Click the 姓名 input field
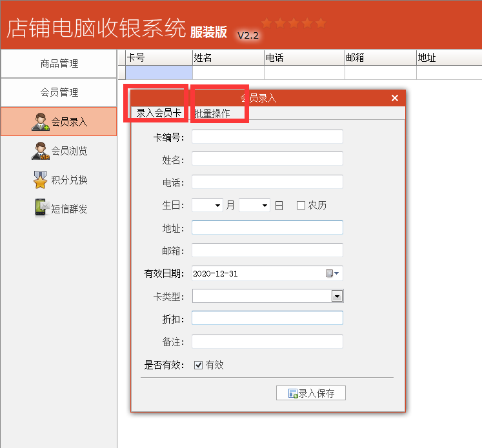482x448 pixels. (x=267, y=159)
